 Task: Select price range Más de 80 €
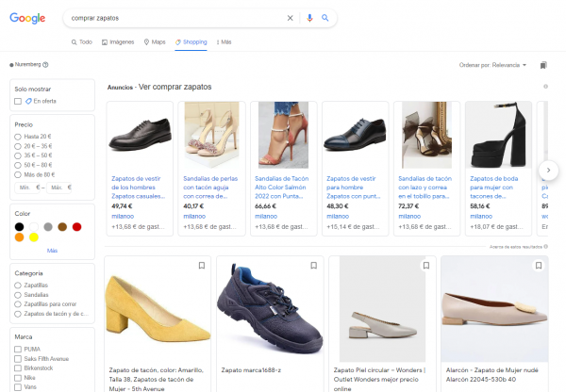pyautogui.click(x=18, y=175)
